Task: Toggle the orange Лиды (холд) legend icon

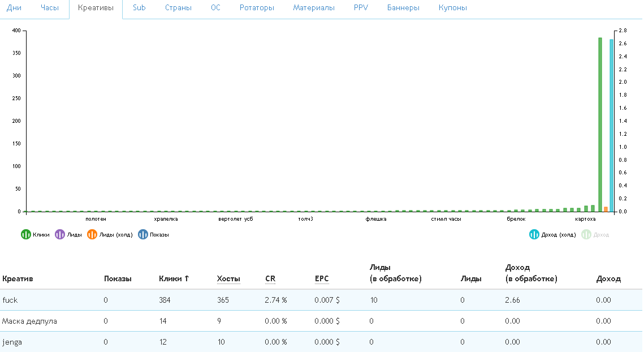Action: coord(92,234)
